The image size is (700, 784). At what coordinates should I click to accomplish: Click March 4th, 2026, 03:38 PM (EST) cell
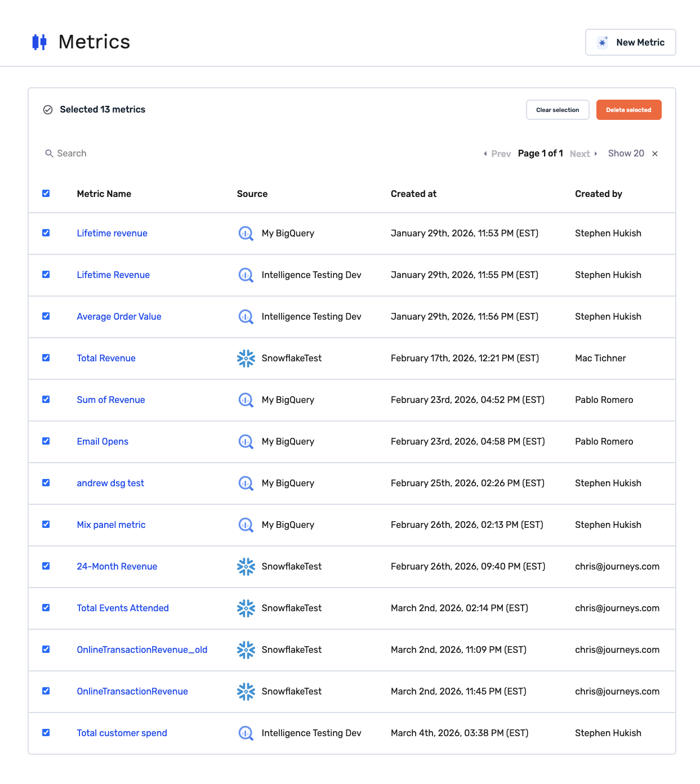pos(460,733)
